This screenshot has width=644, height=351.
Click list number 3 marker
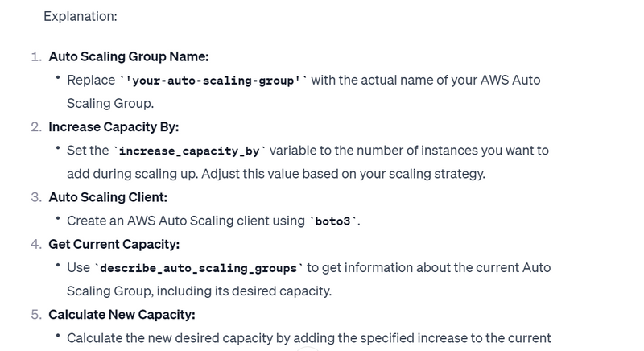36,197
